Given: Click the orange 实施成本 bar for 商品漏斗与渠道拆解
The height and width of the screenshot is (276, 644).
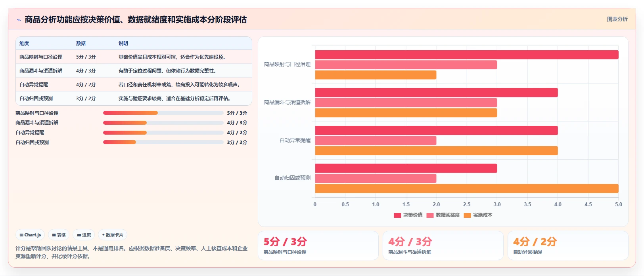Looking at the screenshot, I should [406, 113].
